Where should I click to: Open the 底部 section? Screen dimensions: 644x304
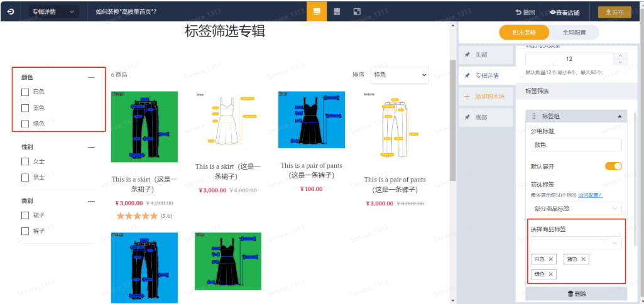486,117
